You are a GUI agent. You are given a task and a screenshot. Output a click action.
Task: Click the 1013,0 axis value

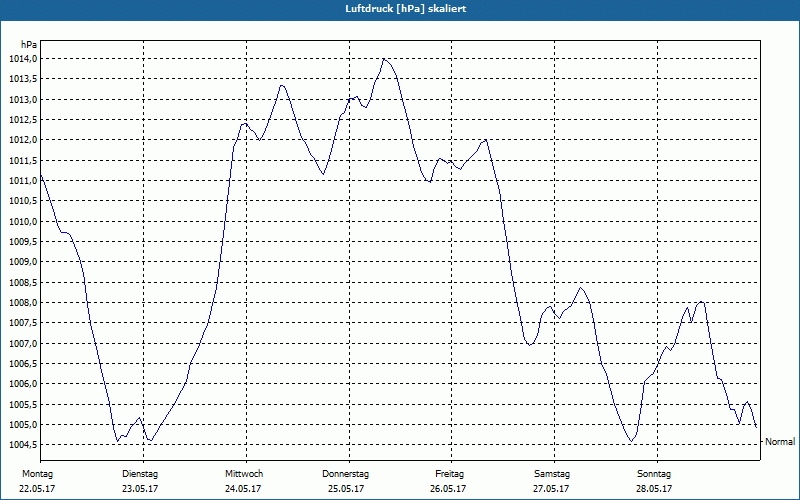(23, 99)
